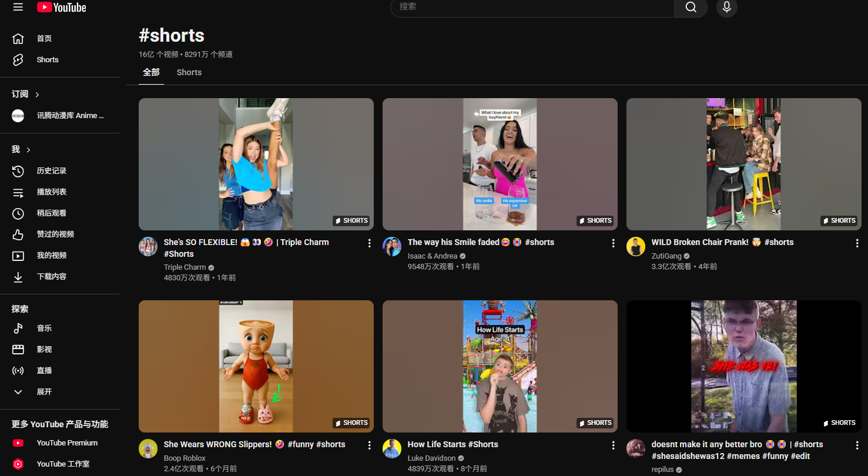Click the YouTube logo to go home
Viewport: 868px width, 476px height.
click(x=61, y=8)
